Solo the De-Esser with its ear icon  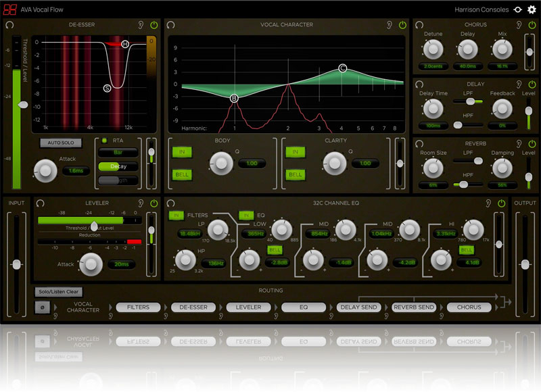pyautogui.click(x=141, y=25)
